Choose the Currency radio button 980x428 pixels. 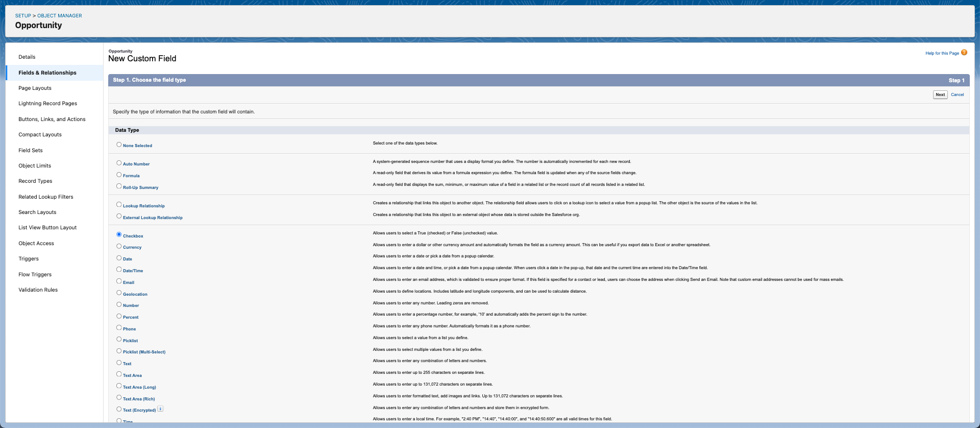(x=119, y=246)
